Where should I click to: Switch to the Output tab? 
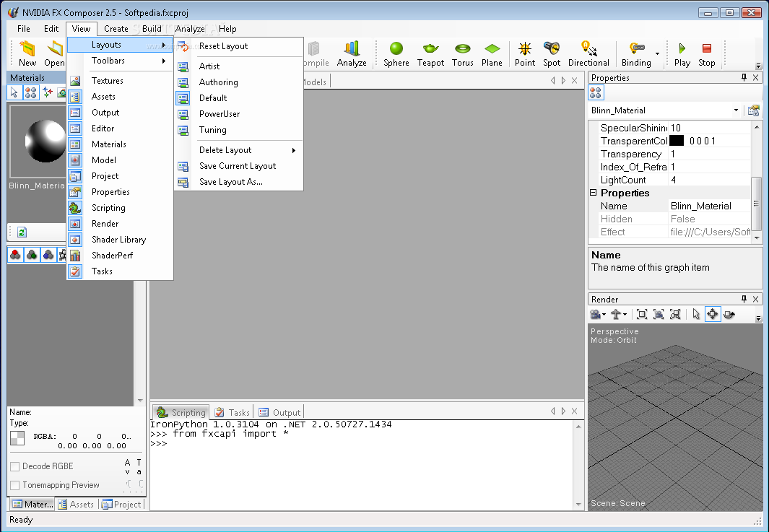tap(279, 412)
